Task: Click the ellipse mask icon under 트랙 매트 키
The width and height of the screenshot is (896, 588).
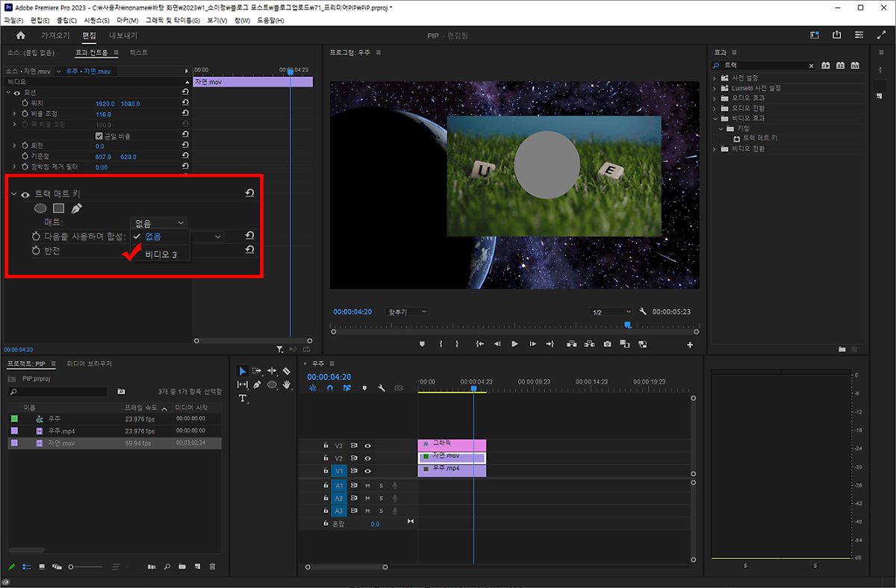Action: coord(40,208)
